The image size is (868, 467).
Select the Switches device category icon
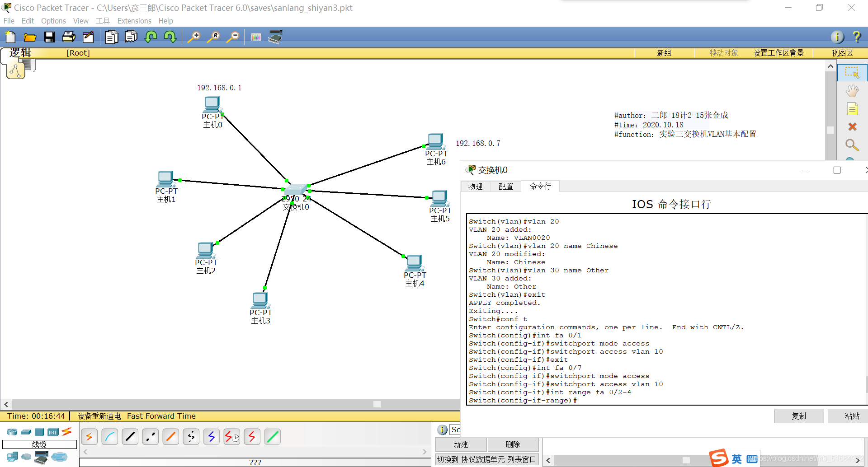pos(26,432)
